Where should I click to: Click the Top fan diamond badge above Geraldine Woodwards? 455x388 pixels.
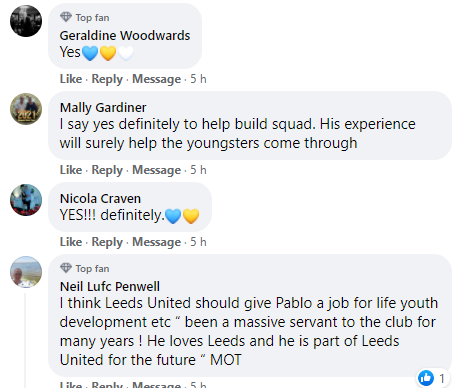pos(66,17)
